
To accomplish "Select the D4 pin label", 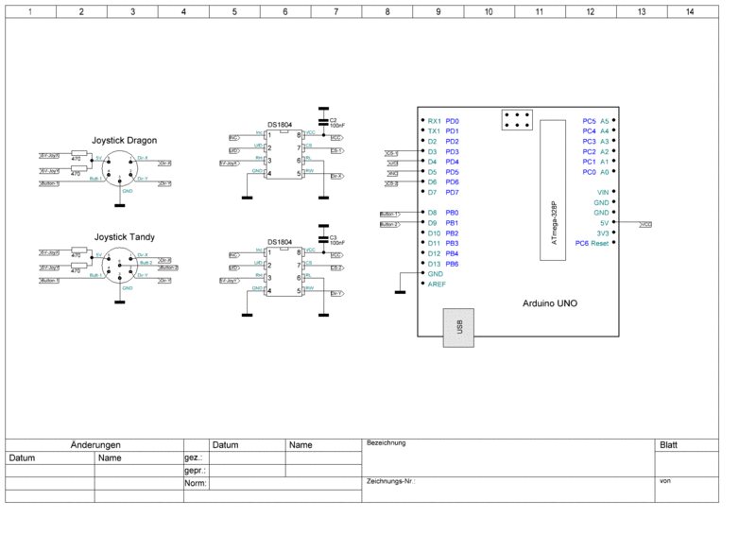I will 432,162.
